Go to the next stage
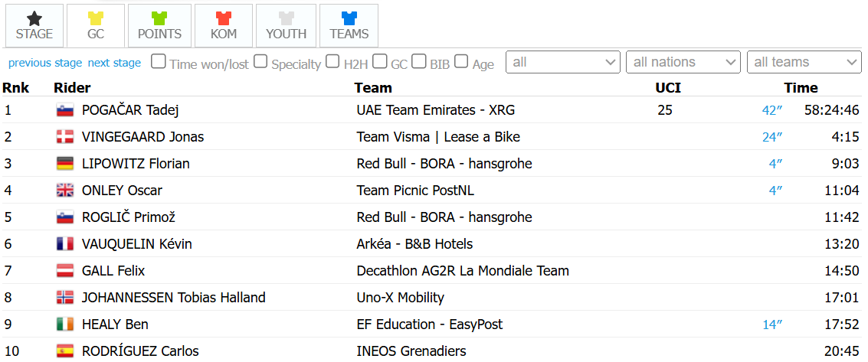The width and height of the screenshot is (868, 362). [x=114, y=63]
